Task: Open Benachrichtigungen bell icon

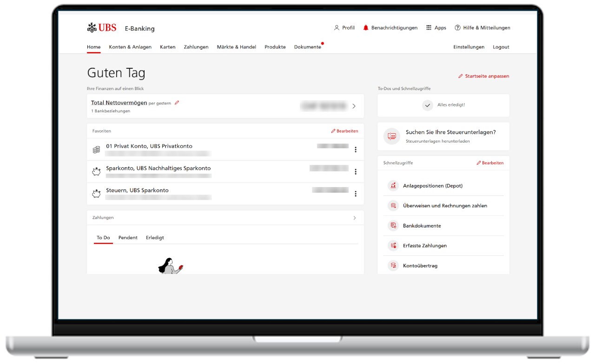Action: (x=366, y=28)
